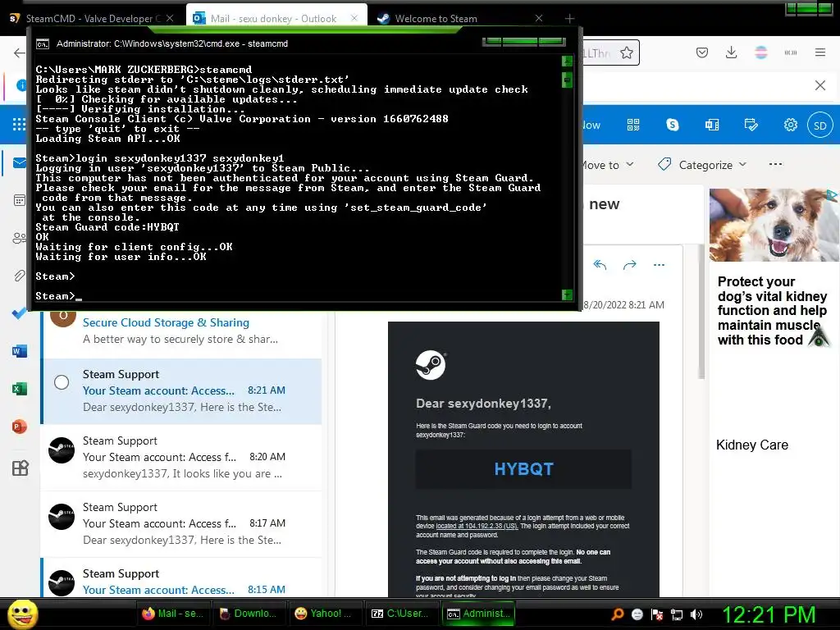Click the cmd Steam> prompt line
Image resolution: width=840 pixels, height=630 pixels.
tap(58, 295)
